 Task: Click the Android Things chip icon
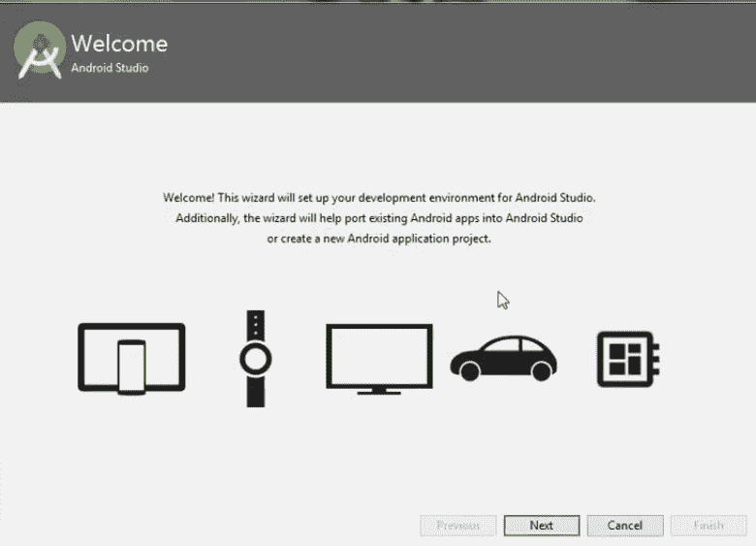[x=628, y=359]
